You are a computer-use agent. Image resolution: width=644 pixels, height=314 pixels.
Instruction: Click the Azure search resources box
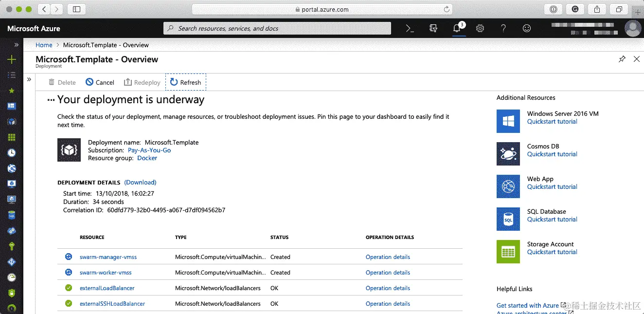coord(277,28)
